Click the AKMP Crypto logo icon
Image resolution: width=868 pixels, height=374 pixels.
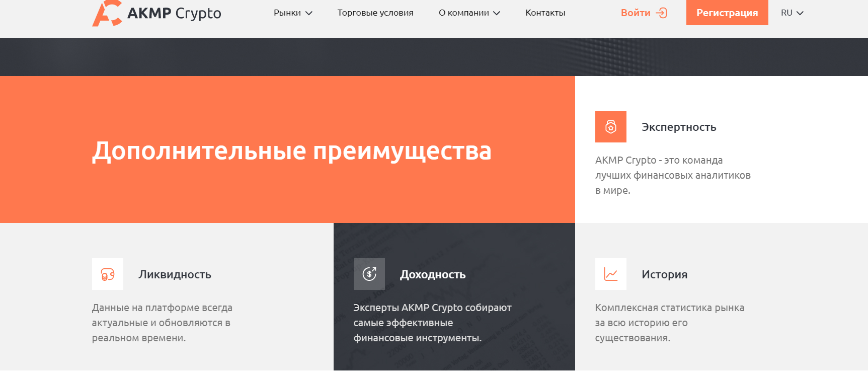[x=107, y=13]
